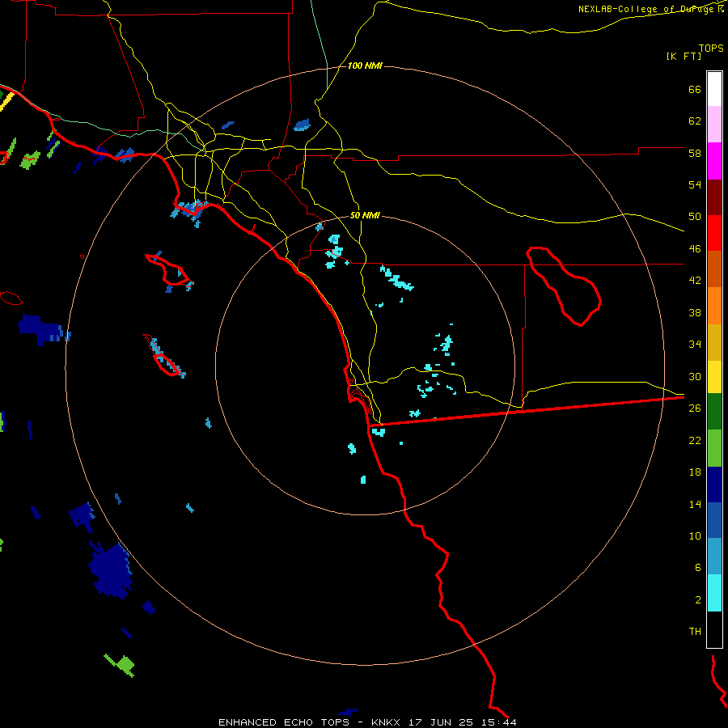
Task: Click the large navy echo blob offshore southwest
Action: click(110, 570)
